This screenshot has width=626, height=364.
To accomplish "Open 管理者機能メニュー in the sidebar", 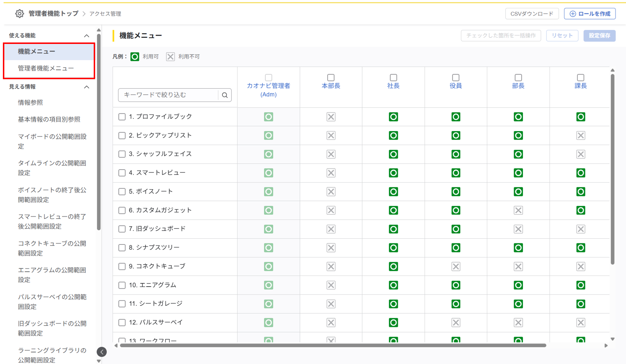I will [x=49, y=68].
